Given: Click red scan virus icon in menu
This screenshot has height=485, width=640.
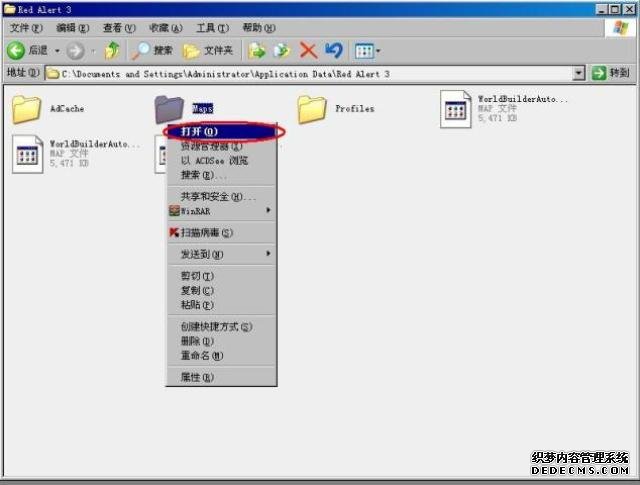Looking at the screenshot, I should point(174,232).
